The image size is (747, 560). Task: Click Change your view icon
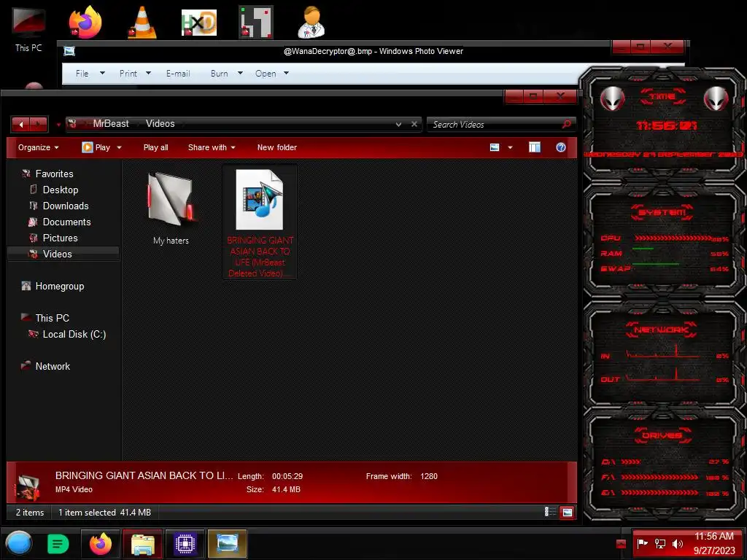pyautogui.click(x=495, y=147)
